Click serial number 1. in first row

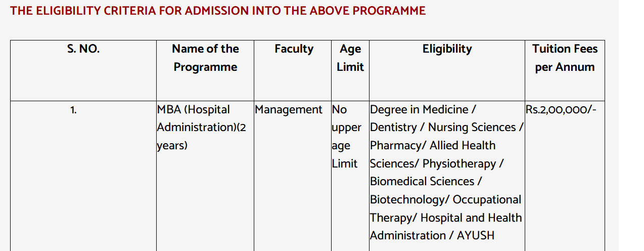74,110
